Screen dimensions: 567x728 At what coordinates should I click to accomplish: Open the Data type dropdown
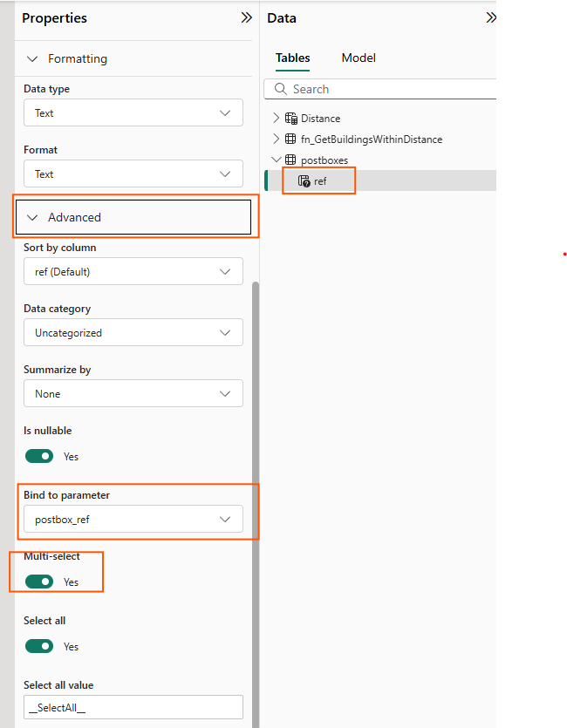pyautogui.click(x=133, y=113)
